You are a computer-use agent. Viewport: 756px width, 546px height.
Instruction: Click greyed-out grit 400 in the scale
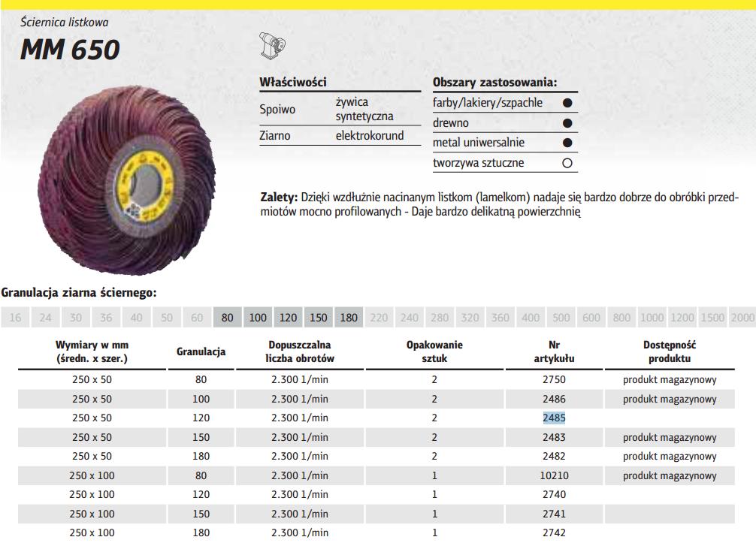531,318
